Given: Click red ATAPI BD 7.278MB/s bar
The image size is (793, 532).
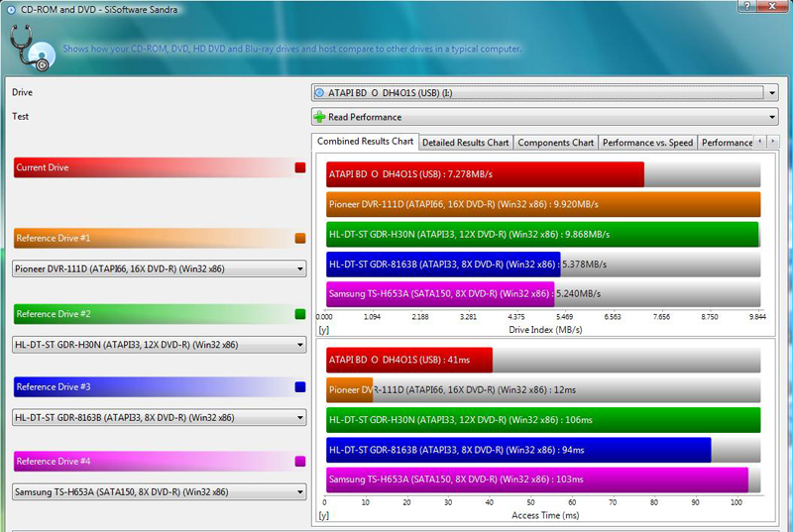Looking at the screenshot, I should point(485,174).
